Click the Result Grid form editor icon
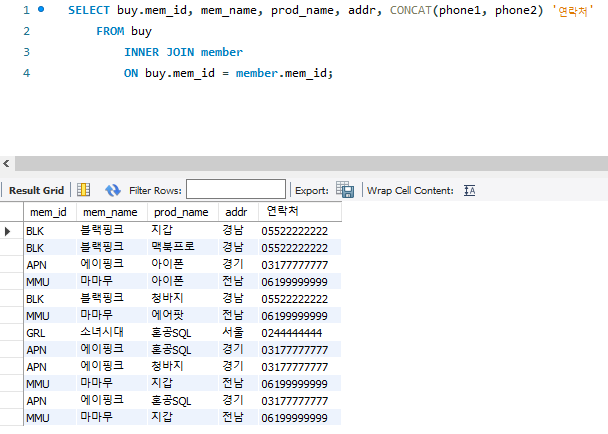The image size is (608, 434). point(83,190)
